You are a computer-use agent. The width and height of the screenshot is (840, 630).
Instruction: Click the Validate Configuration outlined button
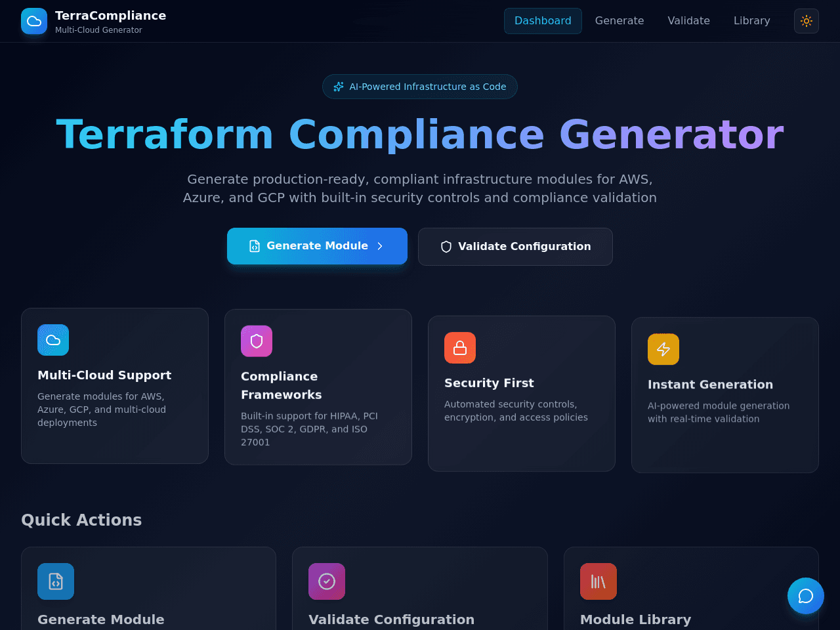tap(515, 247)
